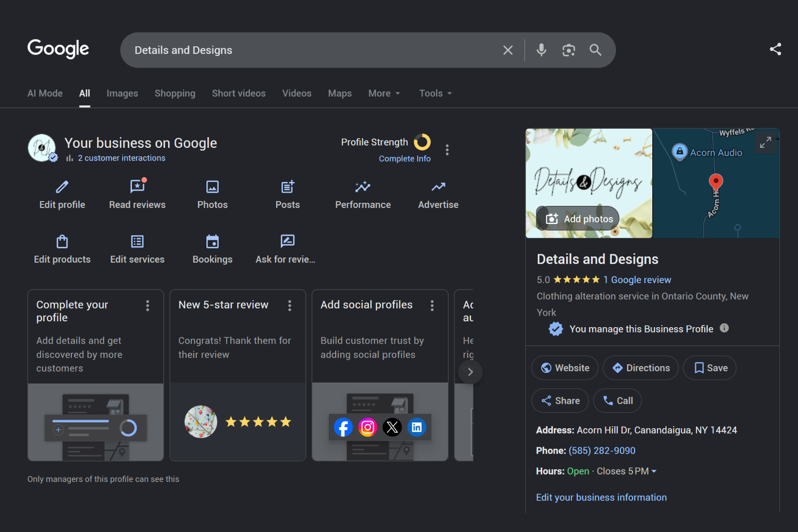Viewport: 798px width, 532px height.
Task: Start voice search with the microphone icon
Action: click(542, 50)
